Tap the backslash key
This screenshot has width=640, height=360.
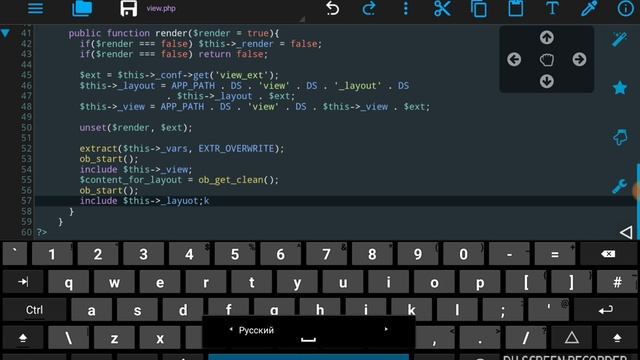tap(69, 338)
